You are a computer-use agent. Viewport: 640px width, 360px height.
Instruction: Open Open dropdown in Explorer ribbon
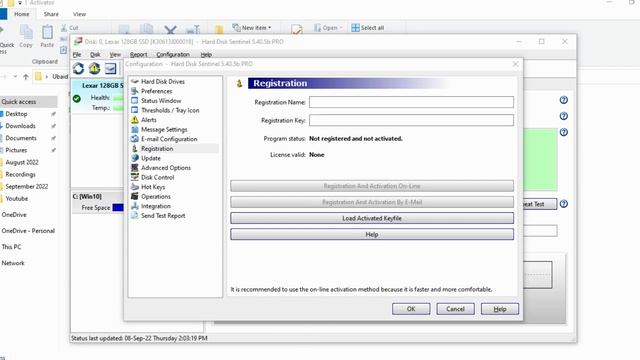(327, 28)
